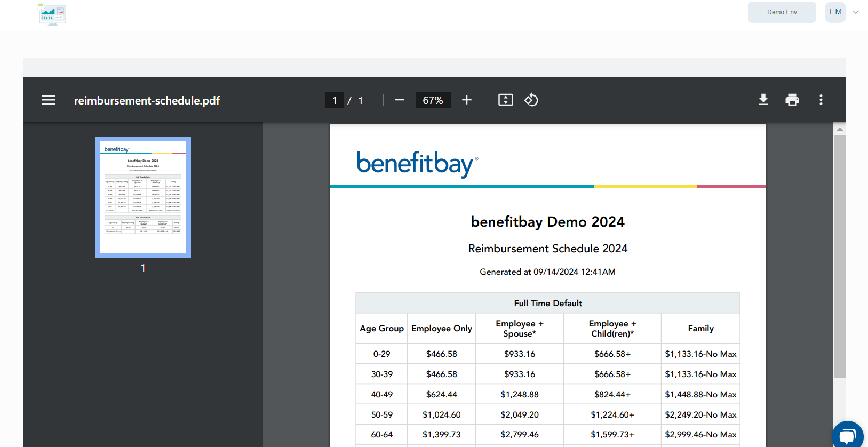868x447 pixels.
Task: Click the '$2,999.46-No Max' cell
Action: (x=700, y=435)
